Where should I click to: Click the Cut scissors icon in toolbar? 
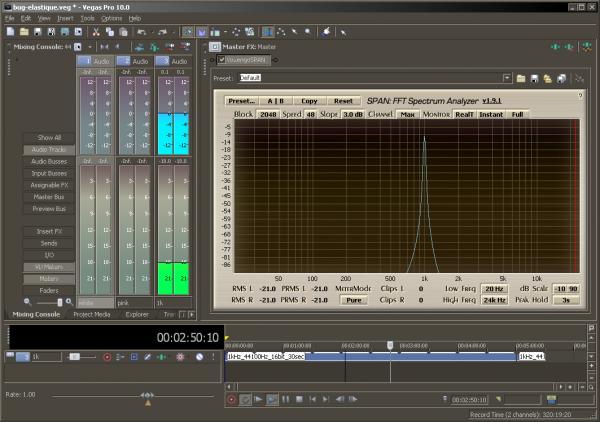96,32
